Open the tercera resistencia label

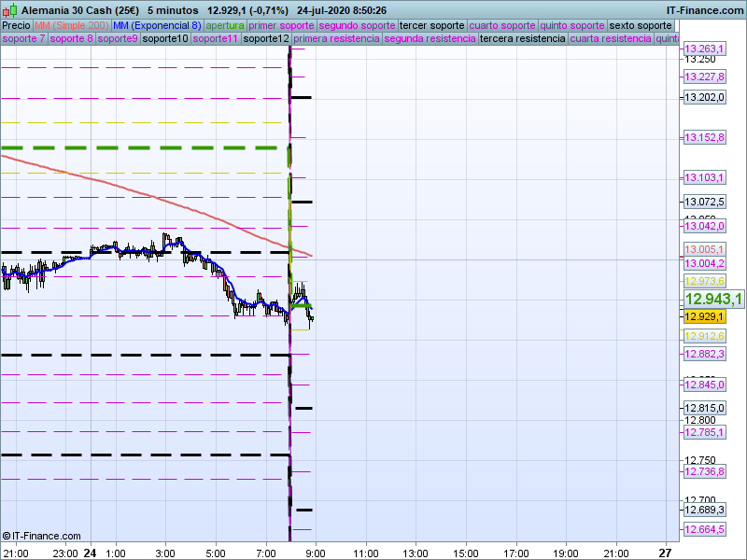(x=521, y=39)
